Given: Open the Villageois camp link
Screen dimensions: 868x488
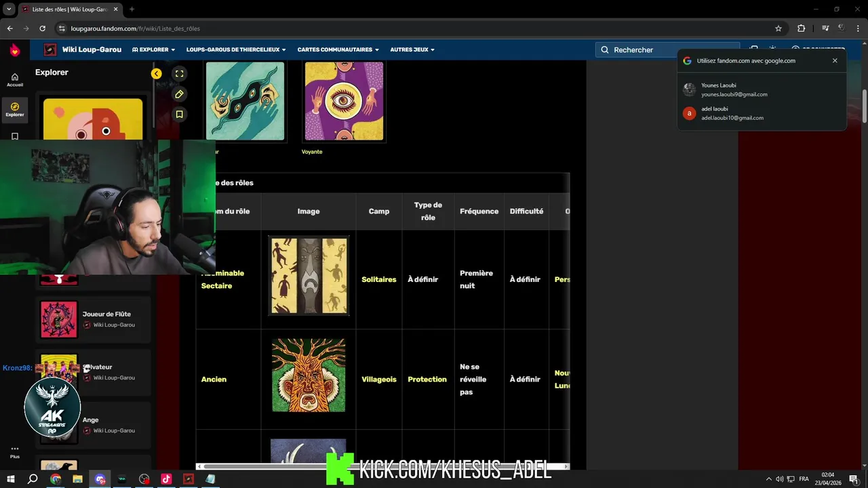Looking at the screenshot, I should (x=379, y=380).
